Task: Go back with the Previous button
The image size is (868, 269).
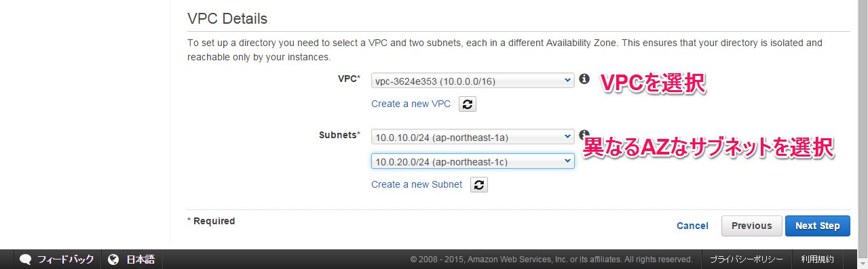Action: tap(751, 226)
